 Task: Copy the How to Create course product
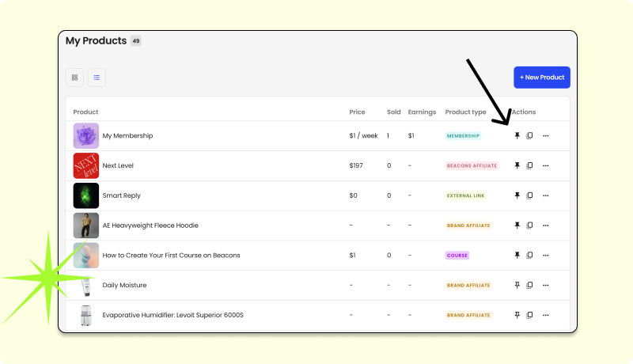click(x=530, y=256)
